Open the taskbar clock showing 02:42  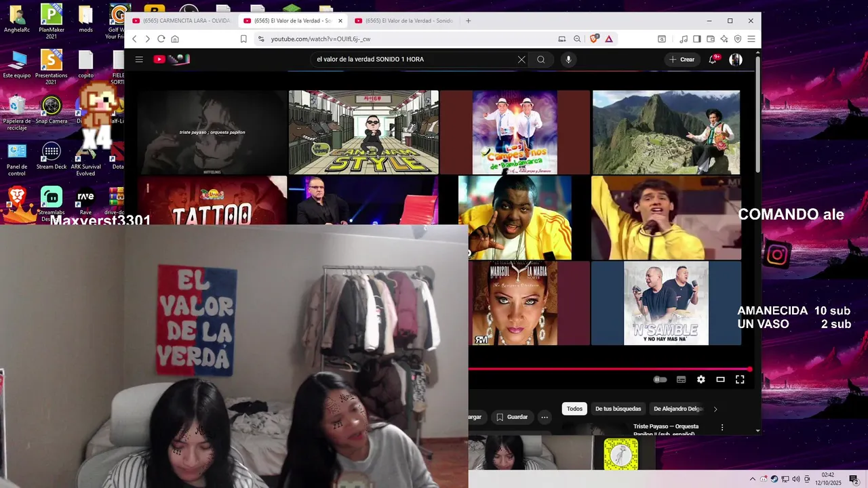828,479
